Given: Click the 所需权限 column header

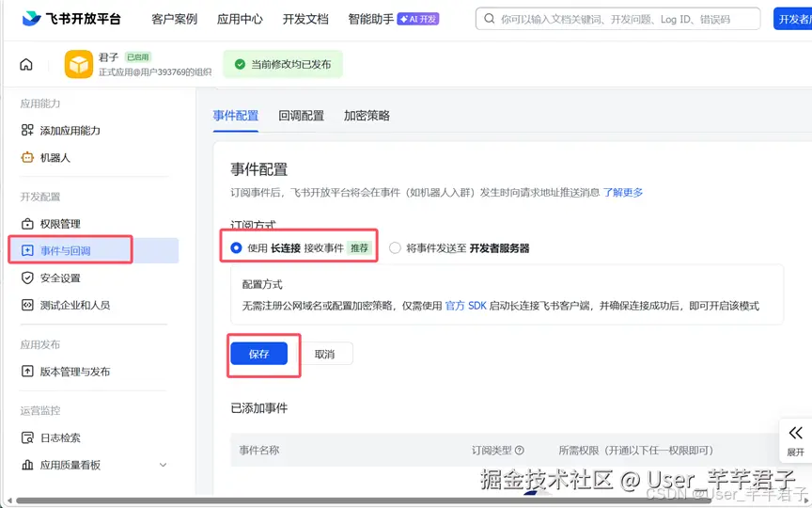Looking at the screenshot, I should click(x=636, y=450).
